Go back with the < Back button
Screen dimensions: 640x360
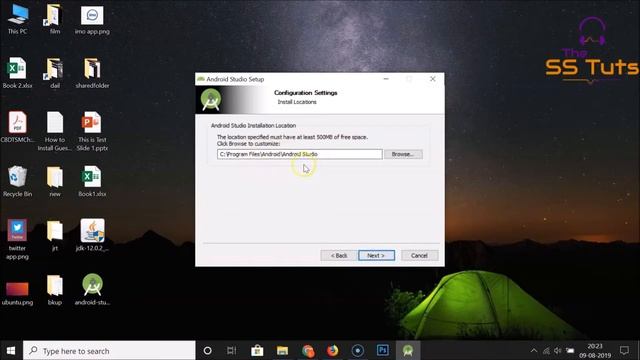click(339, 256)
